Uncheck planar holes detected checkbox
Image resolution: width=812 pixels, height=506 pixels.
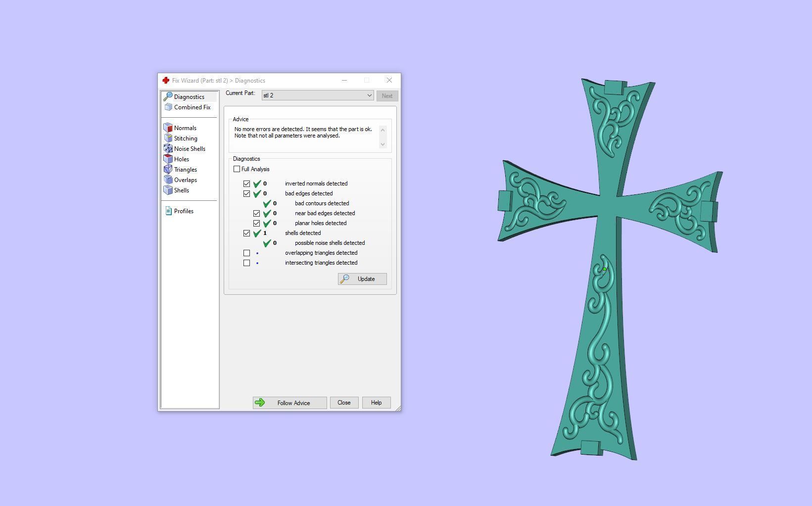coord(257,223)
